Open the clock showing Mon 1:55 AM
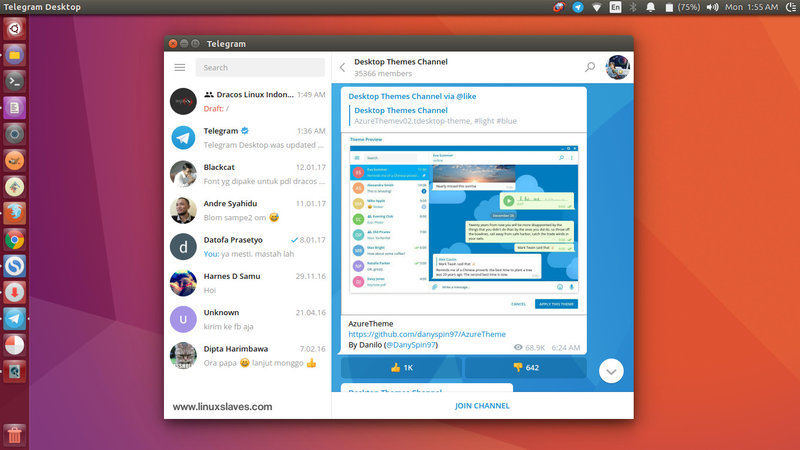This screenshot has height=450, width=800. pos(752,7)
